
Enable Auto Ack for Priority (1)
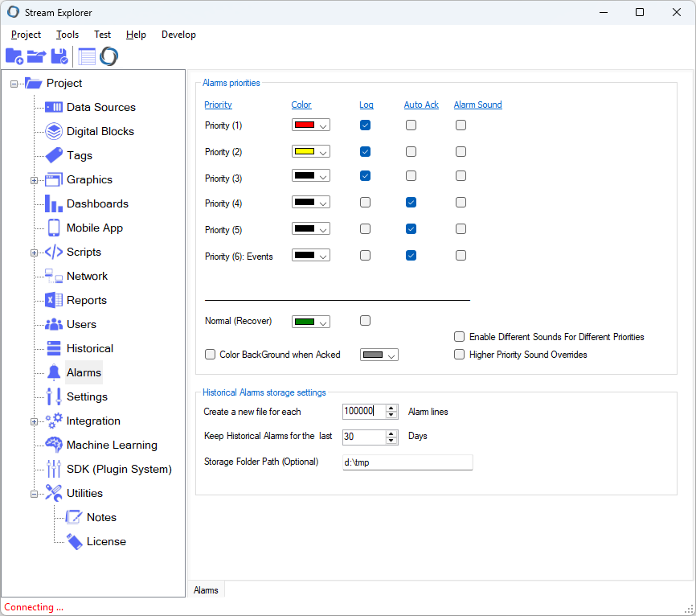coord(411,125)
